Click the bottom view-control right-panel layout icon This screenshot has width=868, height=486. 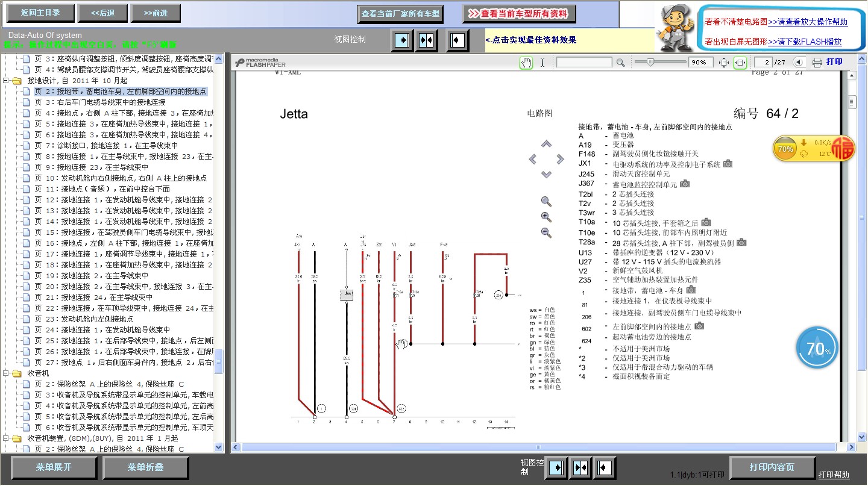click(605, 467)
